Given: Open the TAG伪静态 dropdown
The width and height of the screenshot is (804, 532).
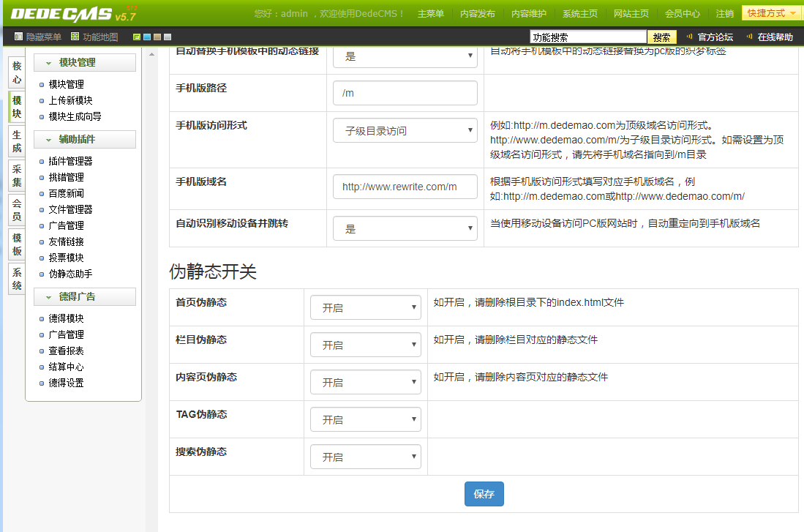Looking at the screenshot, I should tap(366, 419).
